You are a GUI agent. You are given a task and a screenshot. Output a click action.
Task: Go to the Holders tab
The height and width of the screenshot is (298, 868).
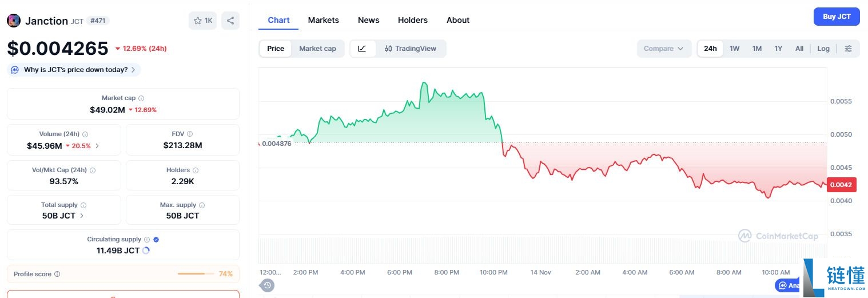tap(412, 20)
